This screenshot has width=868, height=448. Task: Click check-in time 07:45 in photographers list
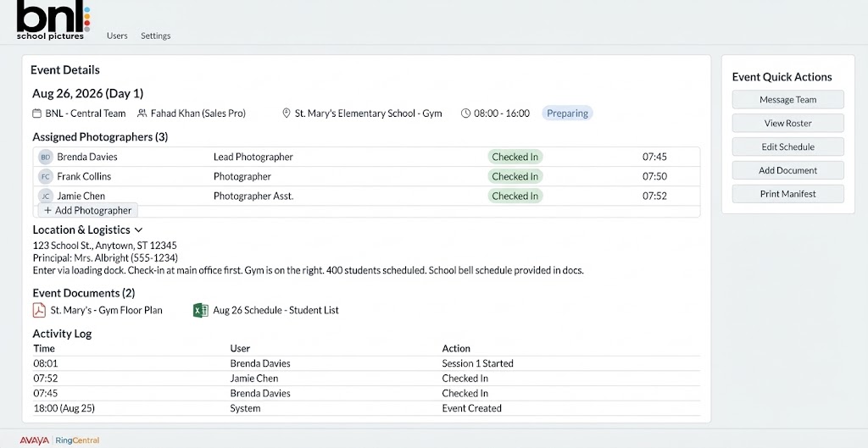point(655,157)
